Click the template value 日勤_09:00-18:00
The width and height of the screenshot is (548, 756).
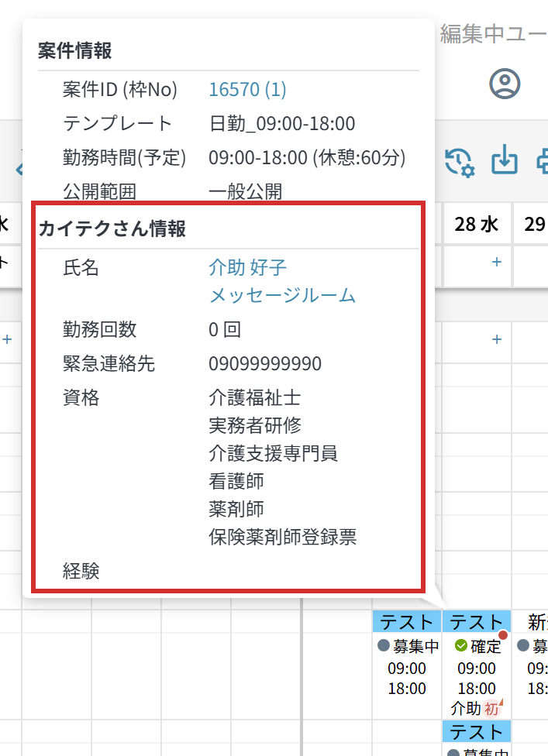pyautogui.click(x=281, y=124)
